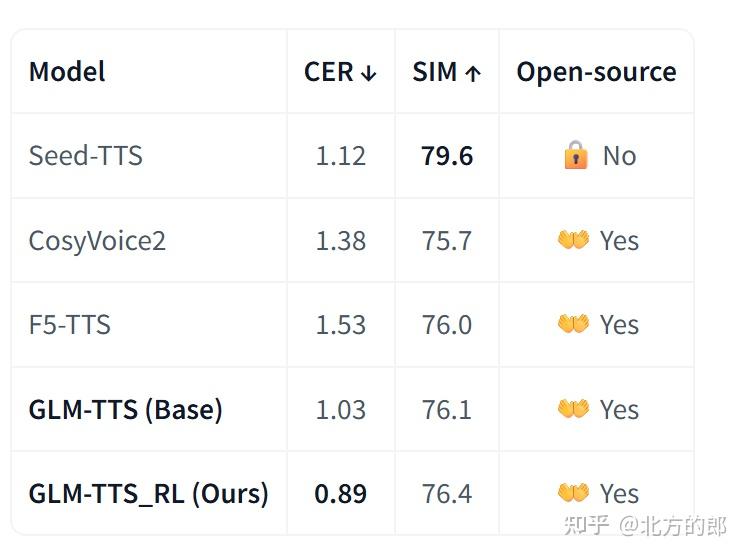Image resolution: width=746 pixels, height=557 pixels.
Task: Click the Seed-TTS model name
Action: 86,156
